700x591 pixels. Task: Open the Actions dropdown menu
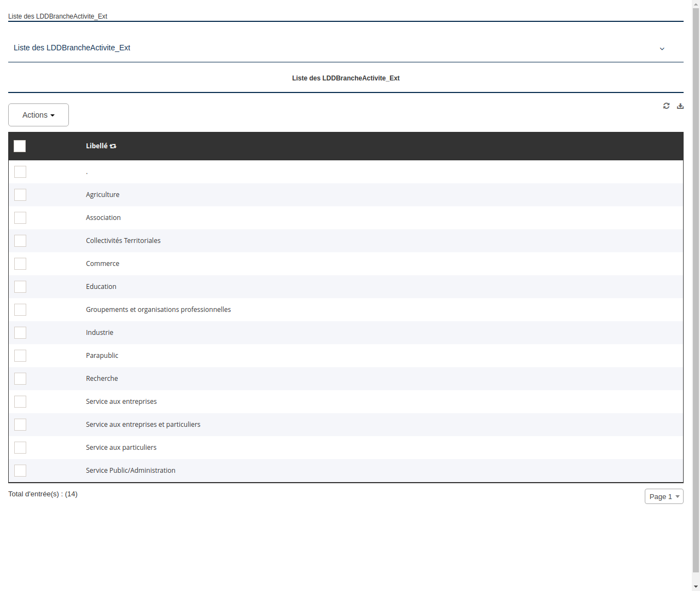click(x=38, y=115)
